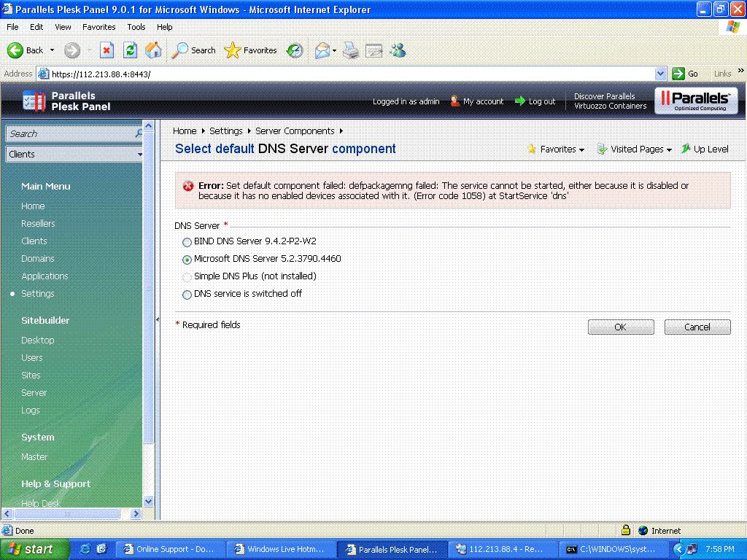Open Resellers in Main Menu

pyautogui.click(x=38, y=223)
